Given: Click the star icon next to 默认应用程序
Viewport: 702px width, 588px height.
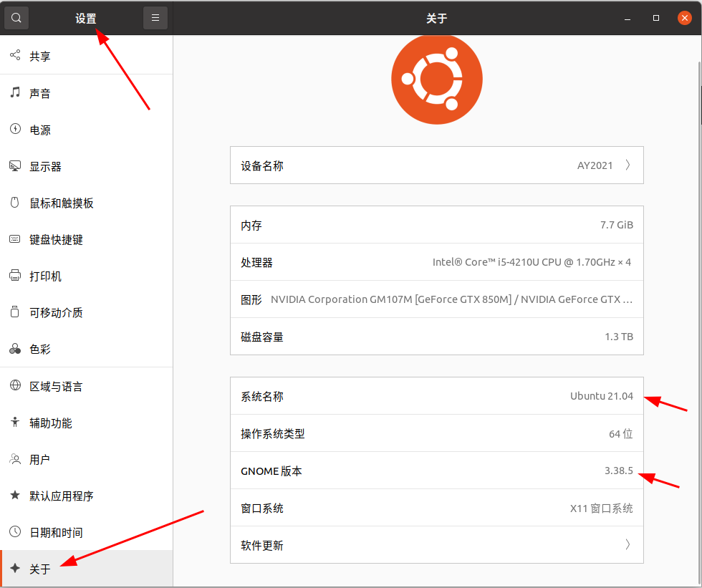Looking at the screenshot, I should 15,495.
